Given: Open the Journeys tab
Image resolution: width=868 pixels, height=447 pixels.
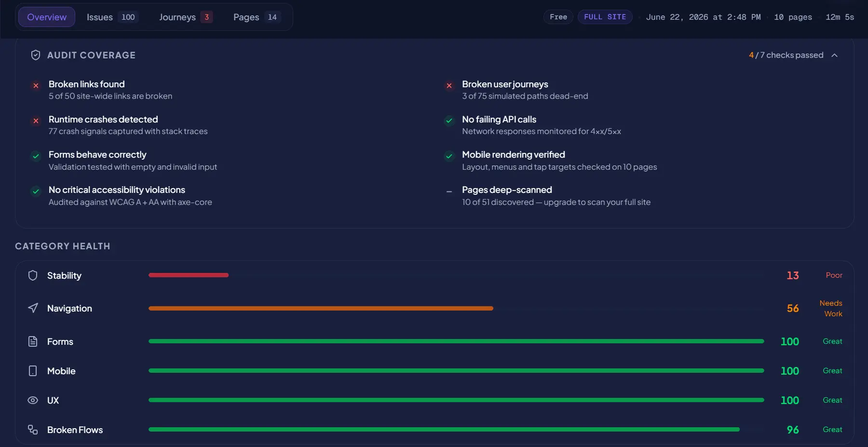Looking at the screenshot, I should click(x=185, y=17).
